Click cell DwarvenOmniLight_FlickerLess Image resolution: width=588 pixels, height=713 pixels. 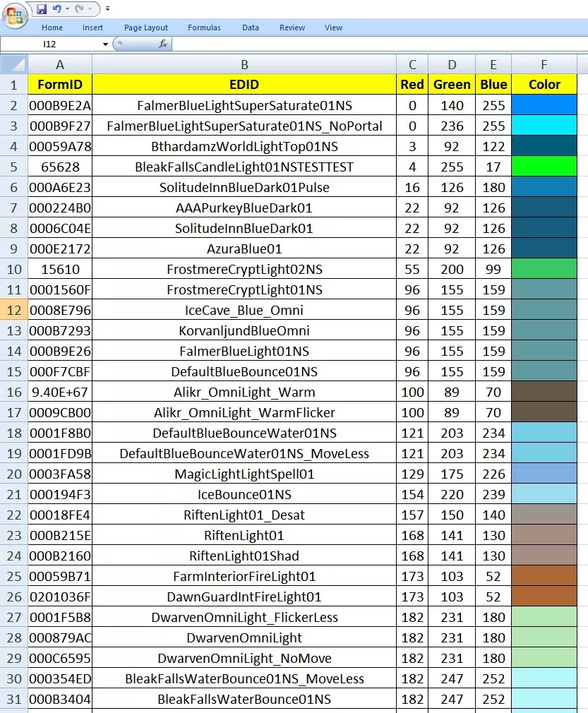click(x=244, y=617)
